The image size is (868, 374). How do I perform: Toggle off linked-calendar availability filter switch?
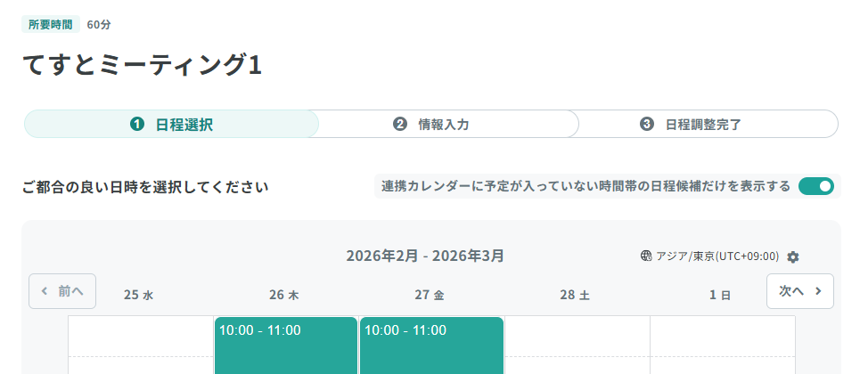pos(815,186)
